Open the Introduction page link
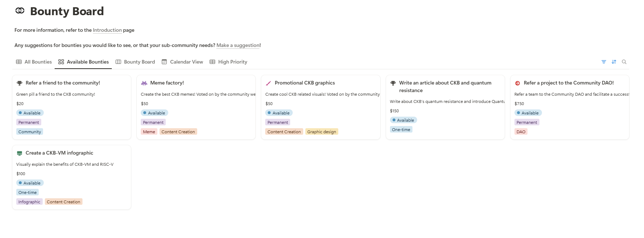Screen dimensions: 644x238 click(107, 30)
